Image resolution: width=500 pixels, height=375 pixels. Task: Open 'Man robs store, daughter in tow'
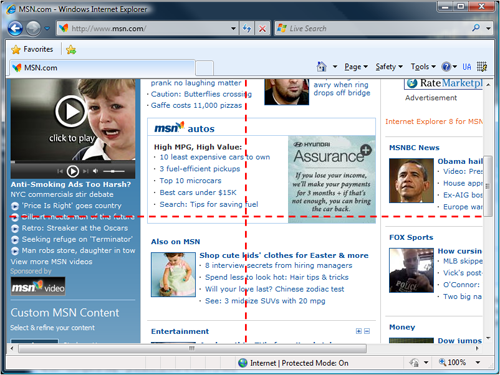point(78,250)
